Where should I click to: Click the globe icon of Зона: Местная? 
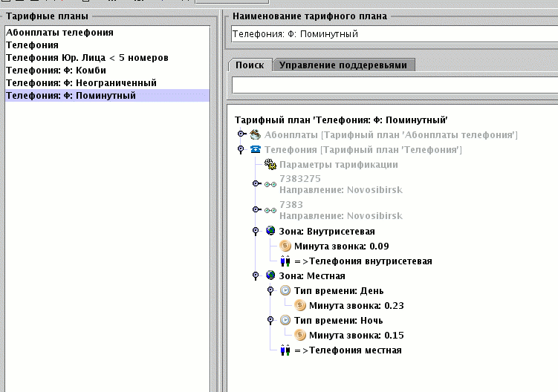[270, 275]
